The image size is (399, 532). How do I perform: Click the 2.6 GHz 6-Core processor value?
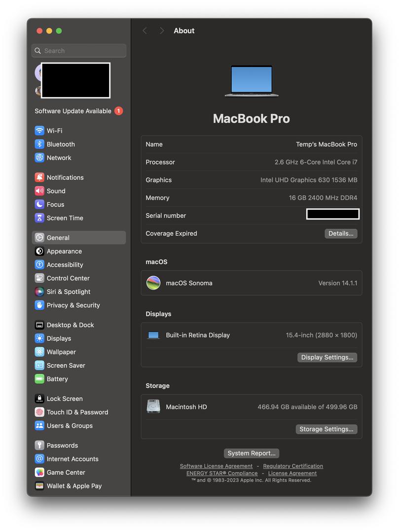pos(316,162)
